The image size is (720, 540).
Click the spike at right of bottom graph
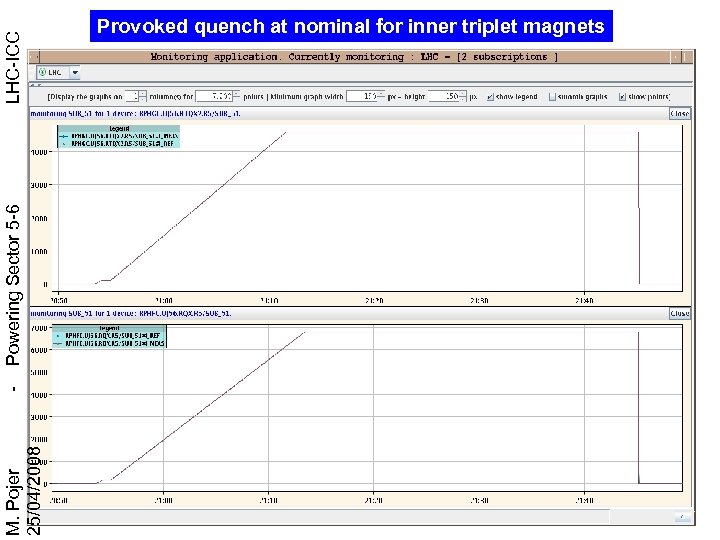tap(639, 408)
